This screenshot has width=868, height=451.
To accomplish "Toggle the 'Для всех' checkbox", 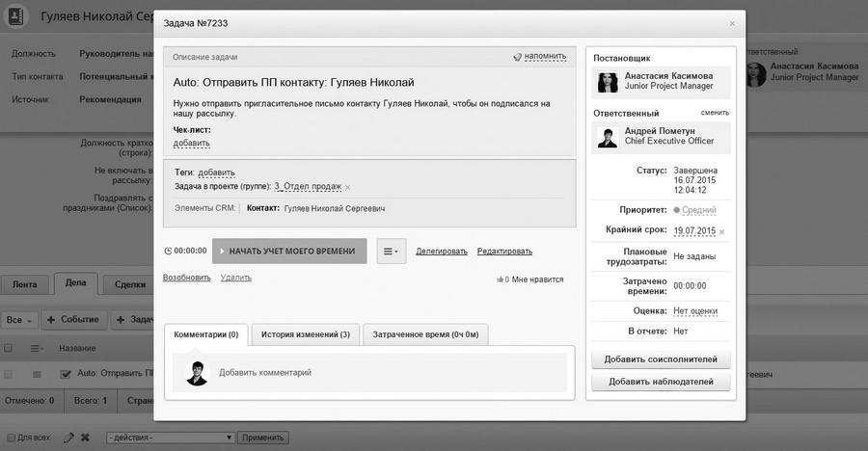I will [9, 437].
